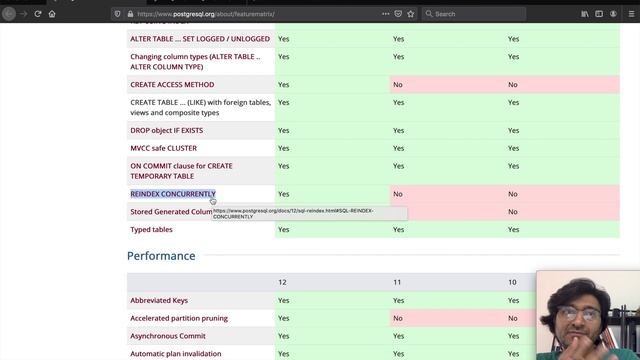Save page to Pocket icon

click(x=398, y=14)
